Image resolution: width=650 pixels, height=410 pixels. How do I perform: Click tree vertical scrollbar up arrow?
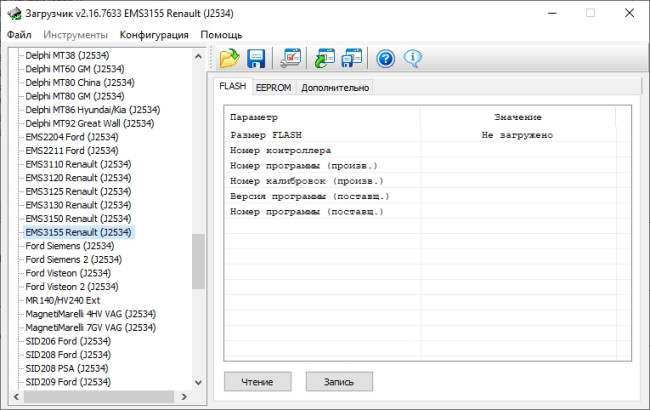[199, 56]
